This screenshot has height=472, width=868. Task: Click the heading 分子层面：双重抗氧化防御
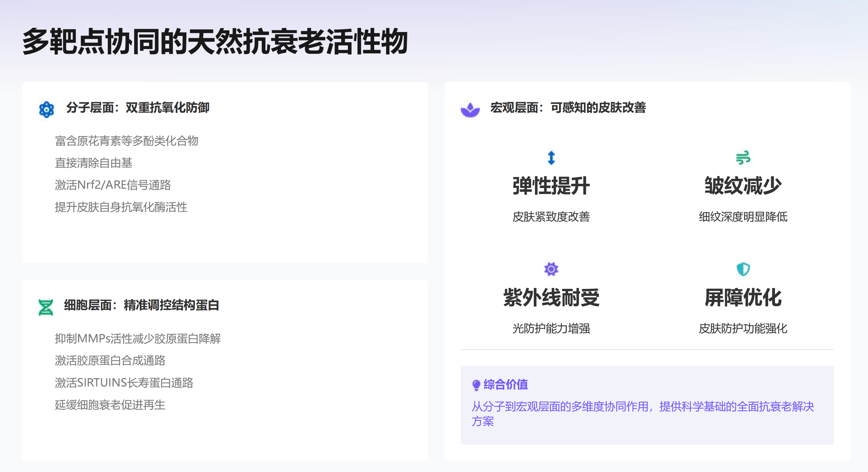click(x=138, y=108)
